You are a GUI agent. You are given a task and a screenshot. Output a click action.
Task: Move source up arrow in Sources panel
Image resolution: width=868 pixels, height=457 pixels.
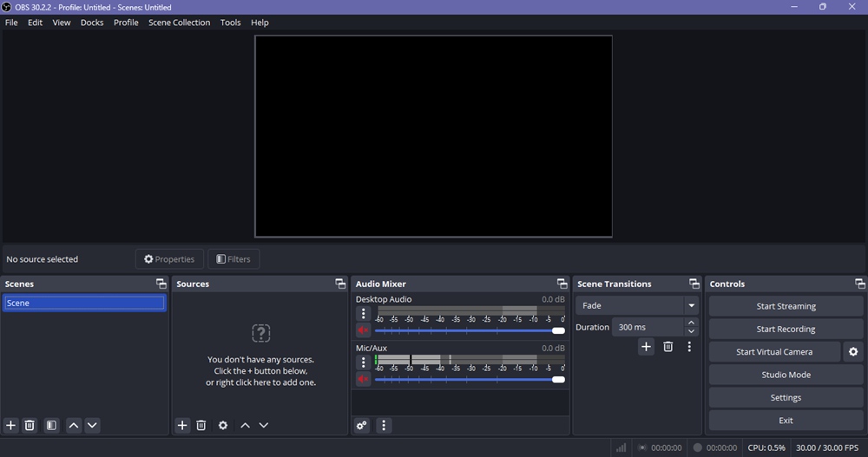pos(246,426)
